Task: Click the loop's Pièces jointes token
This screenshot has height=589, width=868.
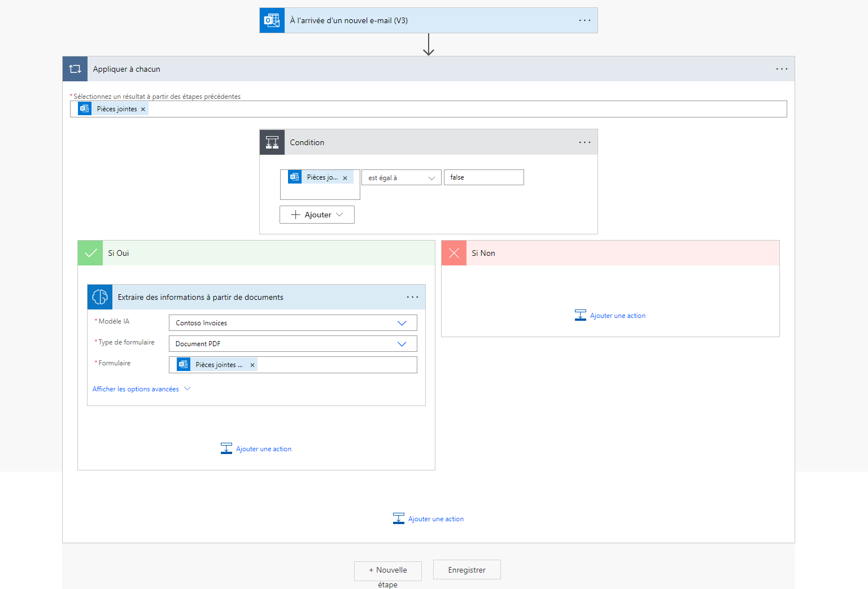Action: tap(113, 109)
